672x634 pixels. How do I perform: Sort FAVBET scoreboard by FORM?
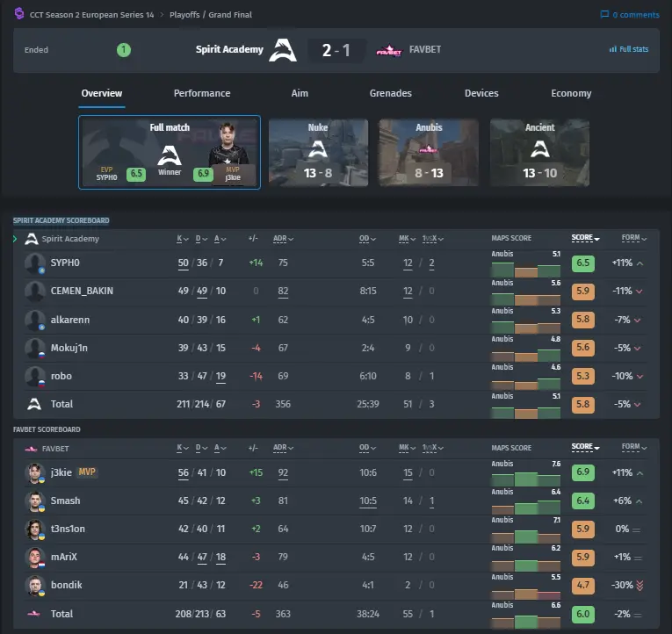[634, 447]
